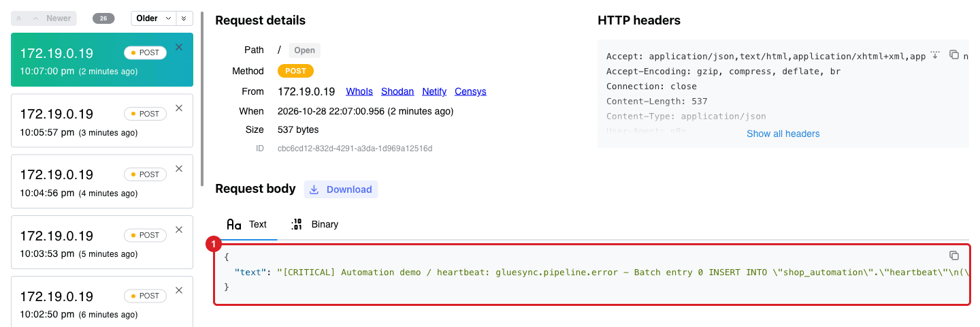The image size is (980, 327).
Task: Open the 10:03:53 pm request
Action: [x=102, y=242]
